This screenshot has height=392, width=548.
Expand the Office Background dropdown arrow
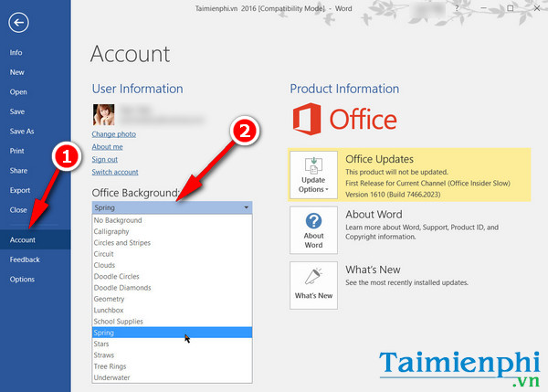[x=246, y=207]
